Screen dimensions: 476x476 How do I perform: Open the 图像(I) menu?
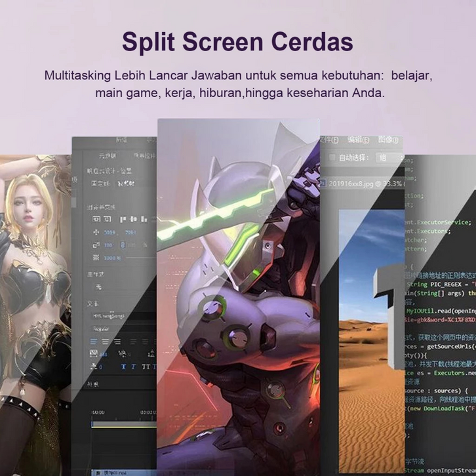coord(389,140)
